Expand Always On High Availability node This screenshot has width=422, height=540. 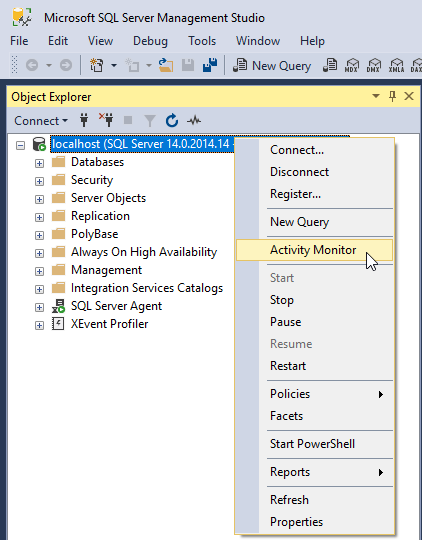tap(40, 253)
